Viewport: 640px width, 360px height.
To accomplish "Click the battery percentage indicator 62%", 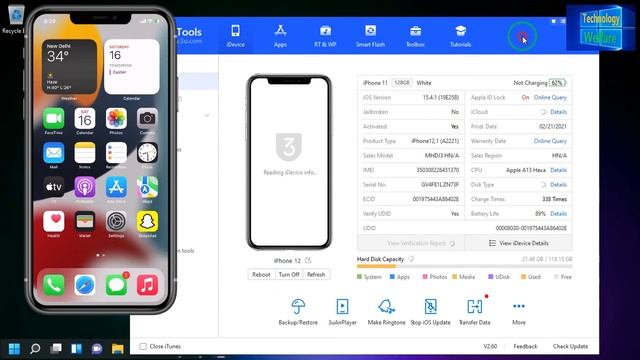I will coord(557,82).
